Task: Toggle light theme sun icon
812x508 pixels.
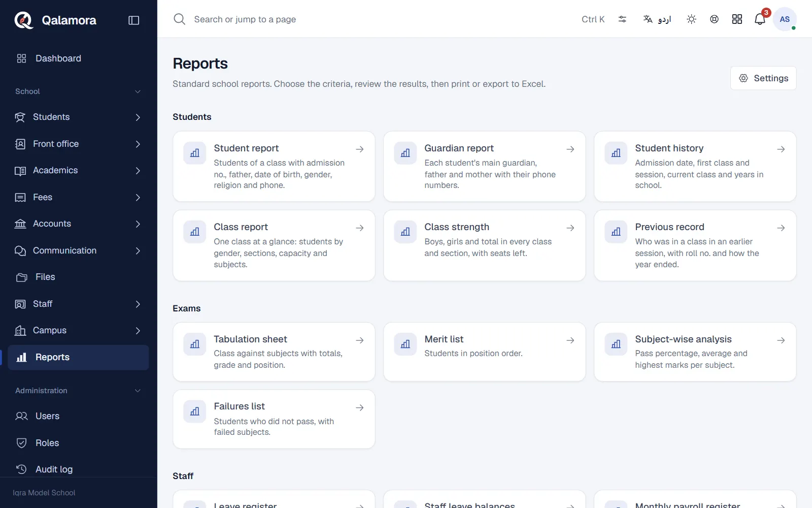Action: (691, 19)
